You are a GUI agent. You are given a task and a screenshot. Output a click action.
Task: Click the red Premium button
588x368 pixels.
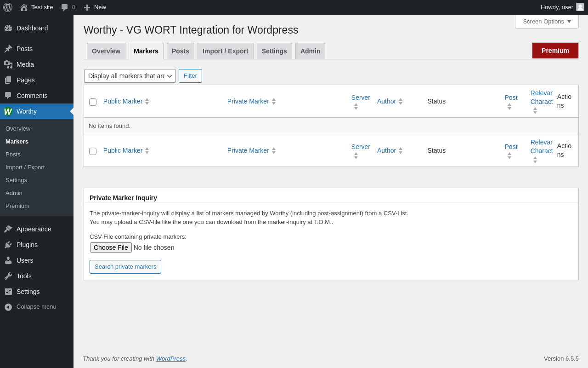pyautogui.click(x=555, y=51)
